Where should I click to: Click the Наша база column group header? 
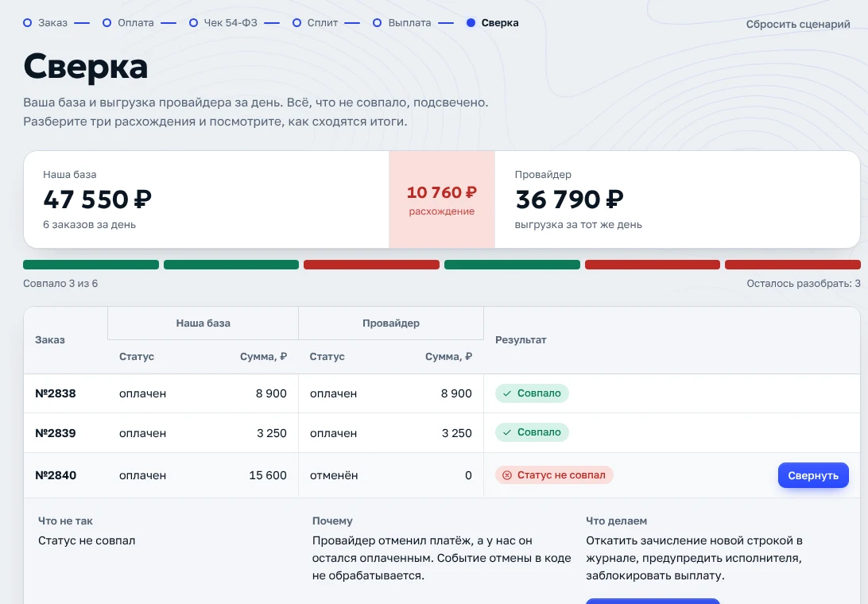203,323
